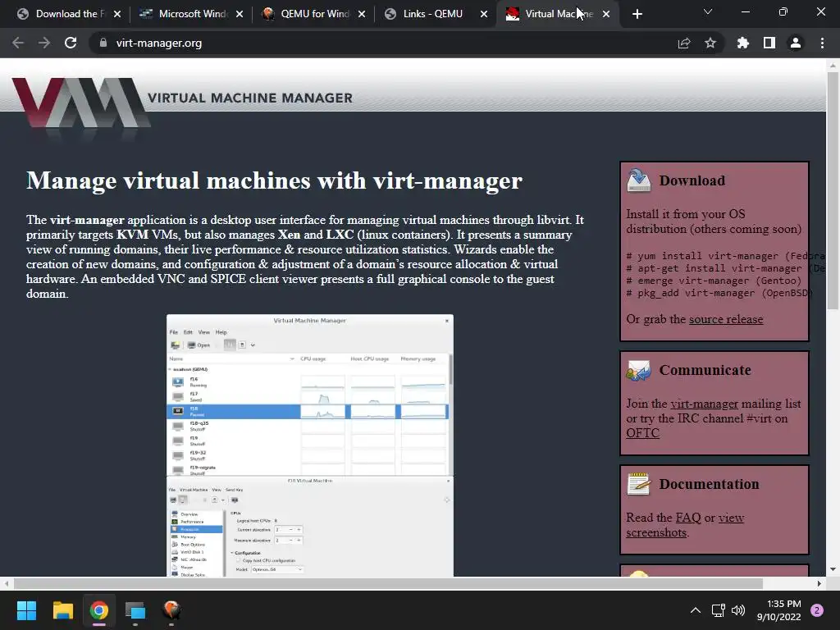Open File Explorer from the taskbar
The image size is (840, 630).
point(62,610)
